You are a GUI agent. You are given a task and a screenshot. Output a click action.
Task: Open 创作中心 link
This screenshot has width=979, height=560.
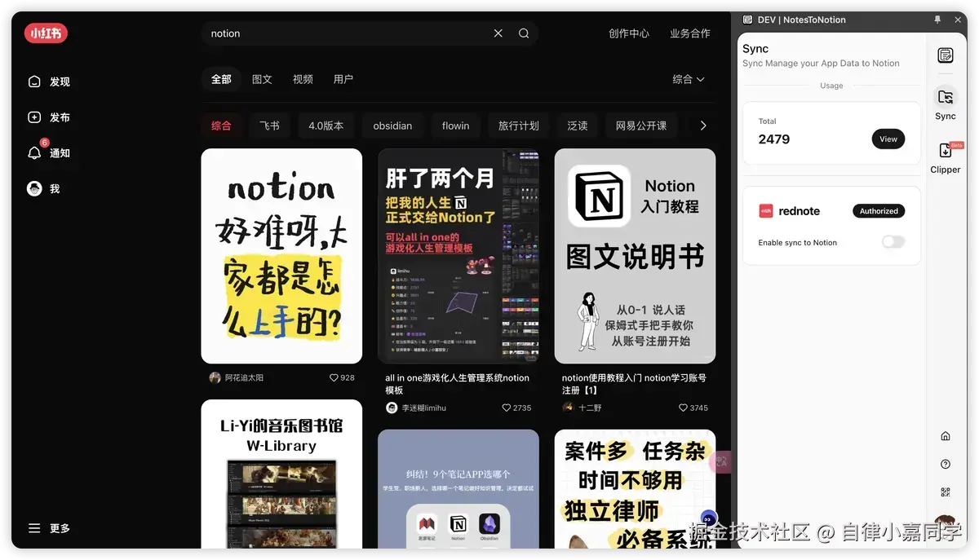(629, 33)
